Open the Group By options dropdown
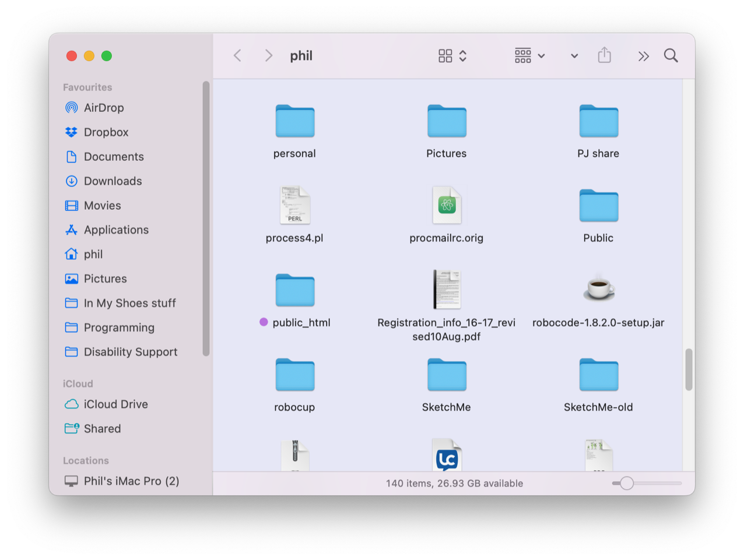Image resolution: width=744 pixels, height=560 pixels. pyautogui.click(x=529, y=55)
